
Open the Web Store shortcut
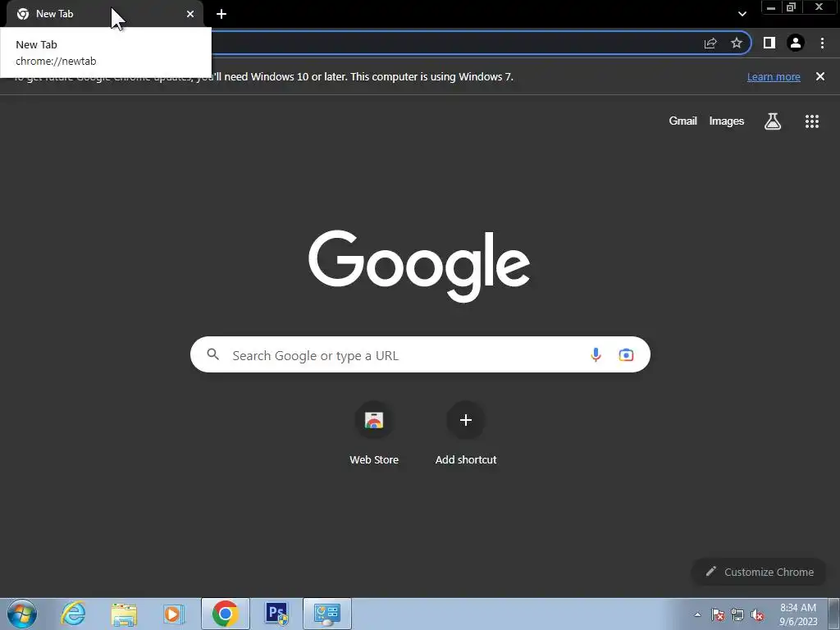(374, 434)
